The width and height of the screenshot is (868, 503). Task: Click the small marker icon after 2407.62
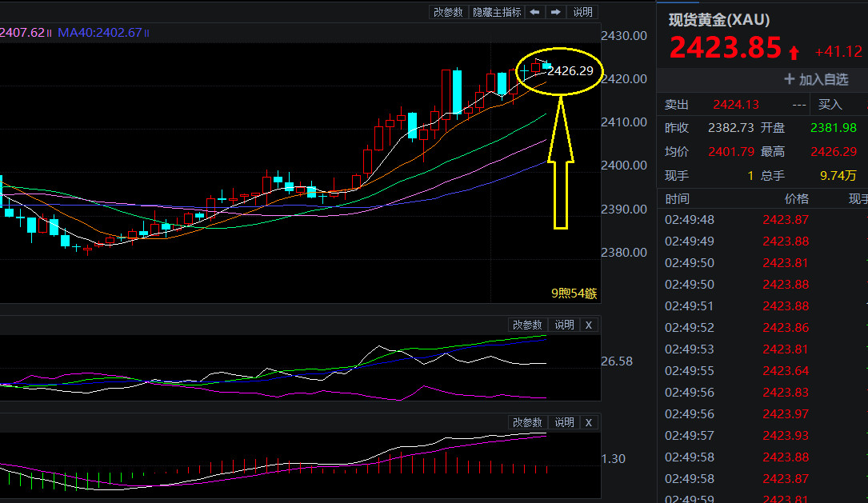coord(50,34)
